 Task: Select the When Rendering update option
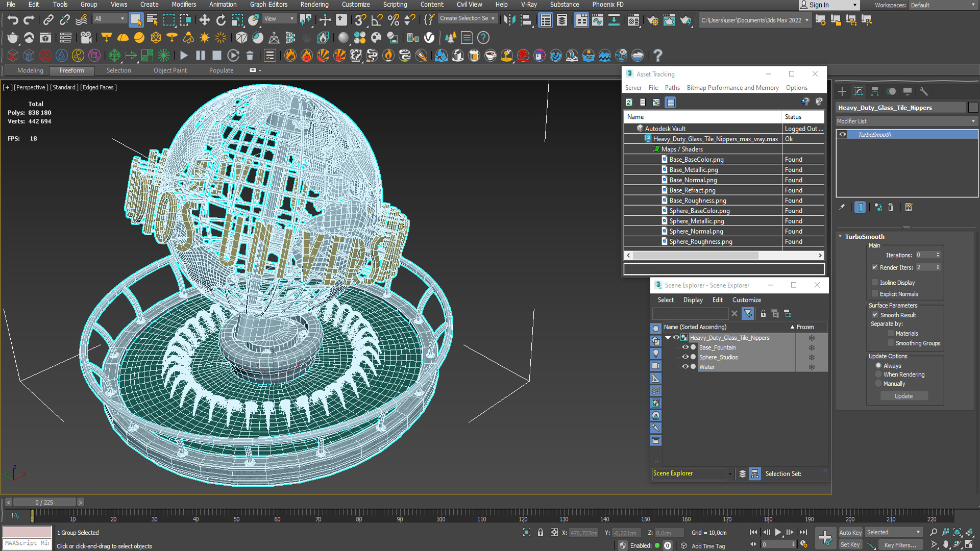coord(878,374)
